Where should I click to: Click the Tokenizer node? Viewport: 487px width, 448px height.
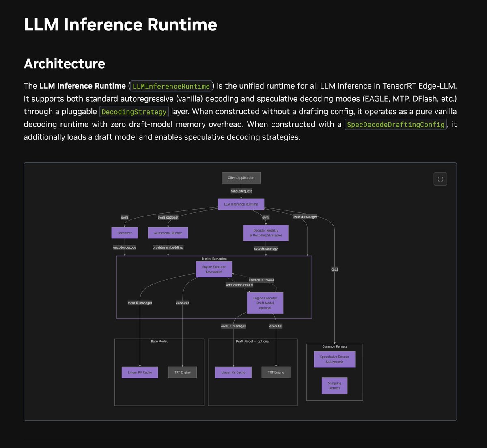click(x=125, y=233)
